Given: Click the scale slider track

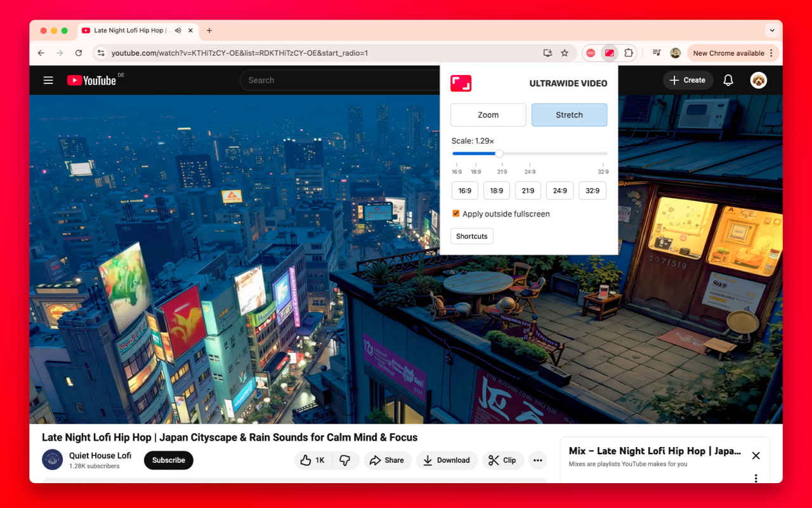Looking at the screenshot, I should [x=552, y=154].
